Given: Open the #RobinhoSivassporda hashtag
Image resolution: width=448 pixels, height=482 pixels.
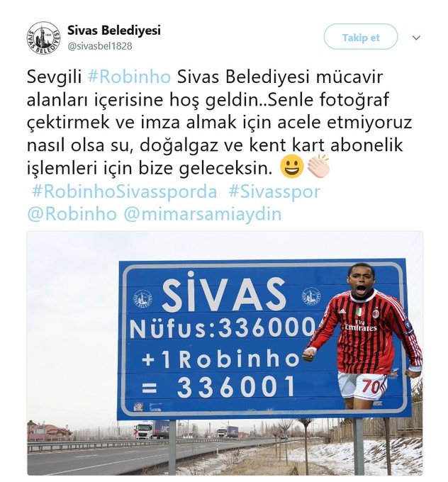Looking at the screenshot, I should [125, 191].
